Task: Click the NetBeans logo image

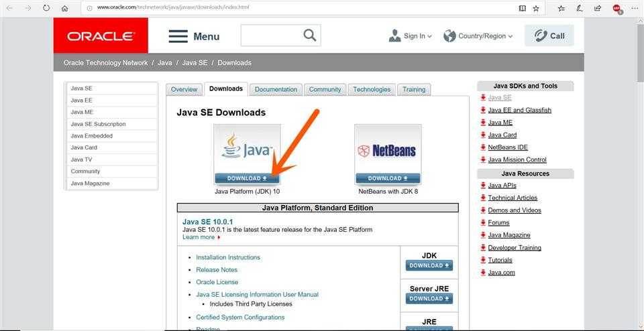Action: point(388,149)
